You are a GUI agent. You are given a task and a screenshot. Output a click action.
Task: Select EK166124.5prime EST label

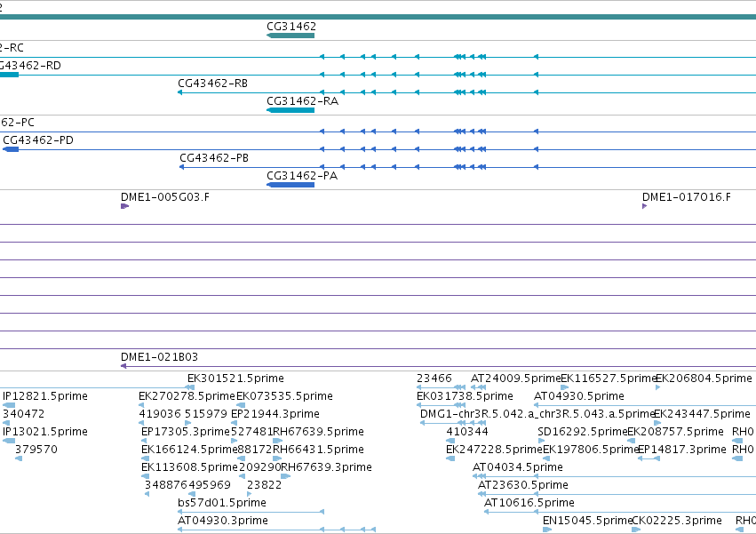[189, 450]
